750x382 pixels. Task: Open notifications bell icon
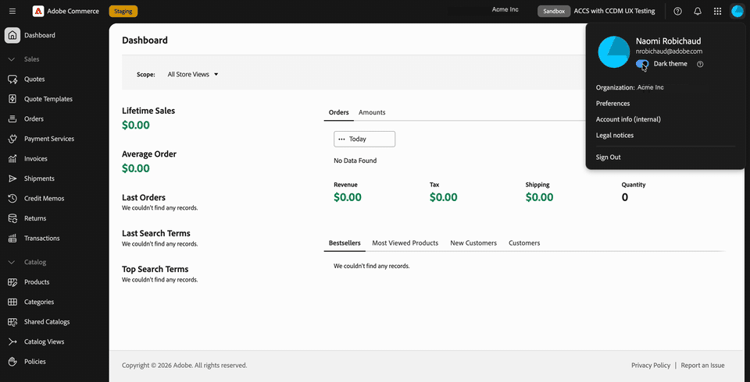[697, 11]
